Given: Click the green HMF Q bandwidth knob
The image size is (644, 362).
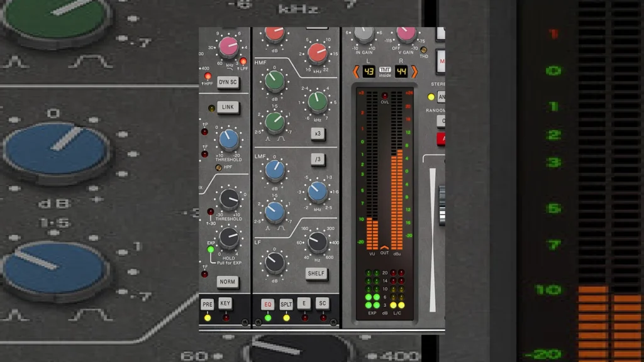Looking at the screenshot, I should click(275, 122).
